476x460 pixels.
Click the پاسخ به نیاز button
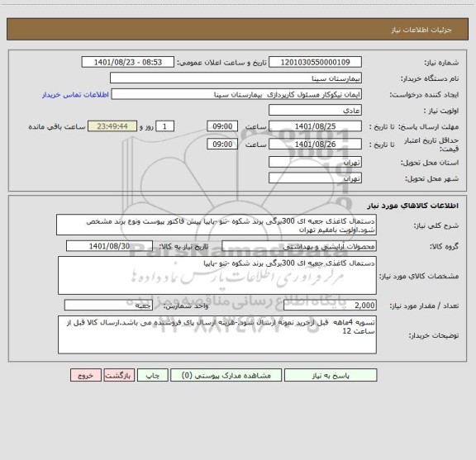click(331, 375)
